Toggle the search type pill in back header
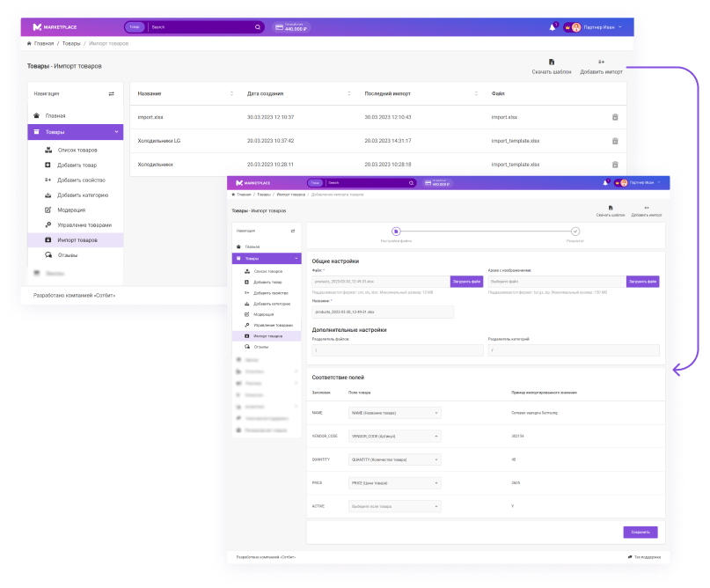 tap(134, 27)
